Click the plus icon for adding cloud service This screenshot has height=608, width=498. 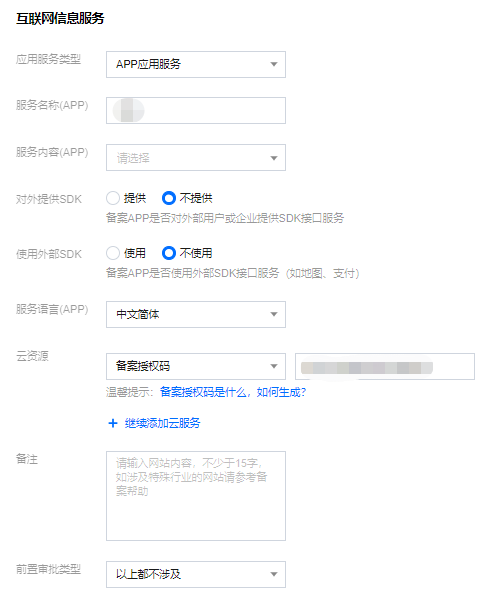point(112,423)
